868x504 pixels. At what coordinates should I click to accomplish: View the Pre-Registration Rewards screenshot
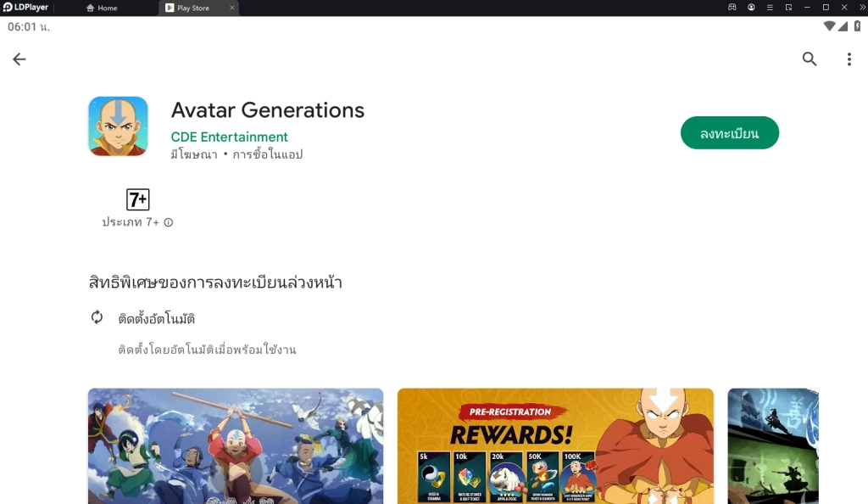tap(555, 445)
